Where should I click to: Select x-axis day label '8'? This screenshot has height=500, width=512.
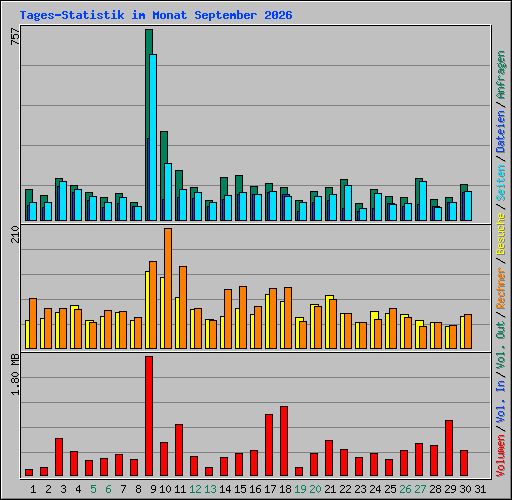click(138, 489)
